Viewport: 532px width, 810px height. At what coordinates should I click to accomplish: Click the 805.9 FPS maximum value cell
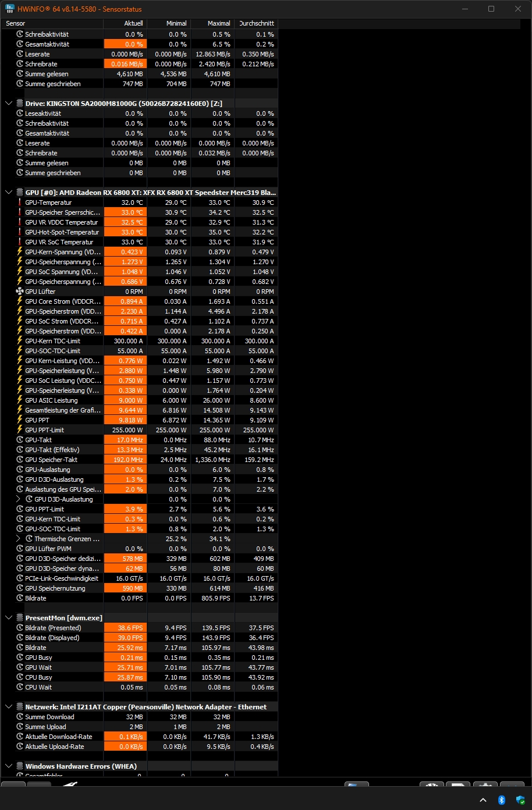pyautogui.click(x=212, y=598)
